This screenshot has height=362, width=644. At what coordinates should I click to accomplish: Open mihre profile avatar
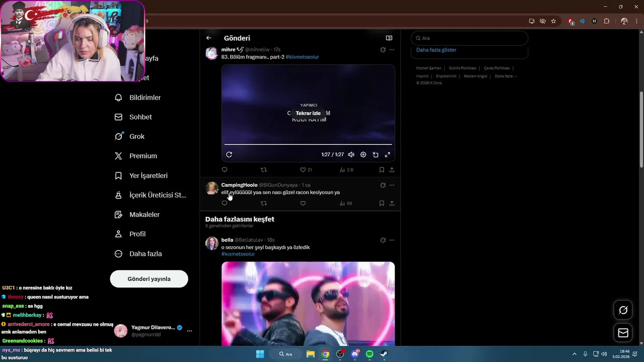(212, 53)
